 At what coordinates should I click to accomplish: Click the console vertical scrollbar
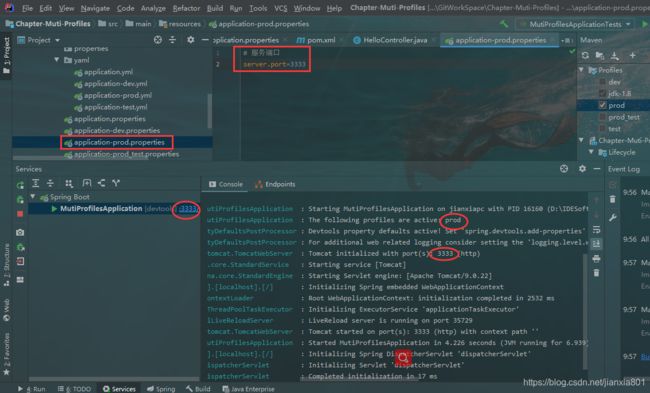coord(585,311)
